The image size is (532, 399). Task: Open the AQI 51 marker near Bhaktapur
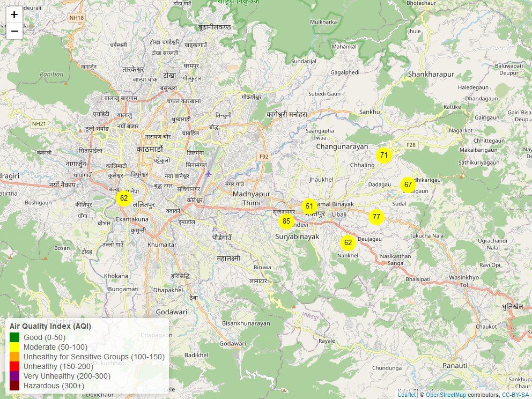[x=309, y=206]
